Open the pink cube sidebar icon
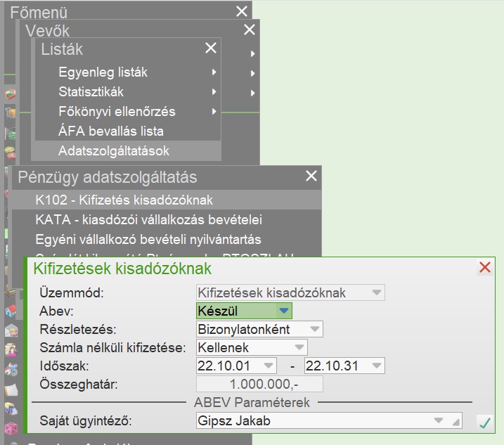This screenshot has width=504, height=445. (x=11, y=429)
